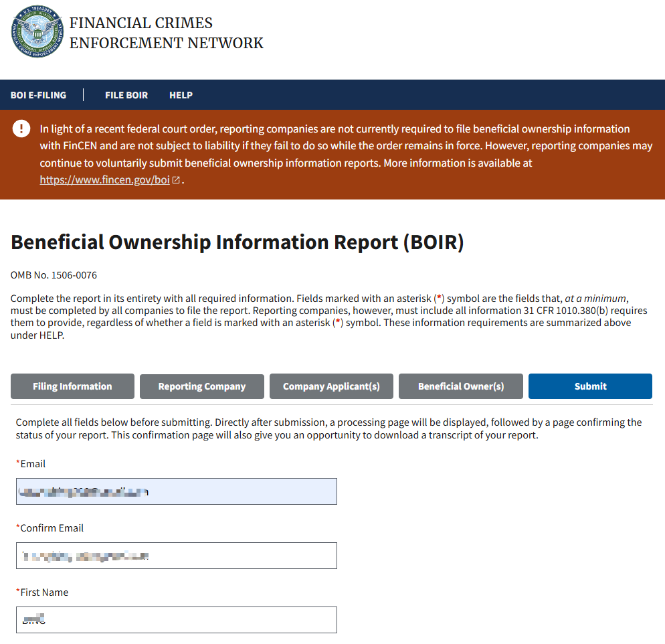Click the Financial Crimes Enforcement Network title

pos(166,33)
